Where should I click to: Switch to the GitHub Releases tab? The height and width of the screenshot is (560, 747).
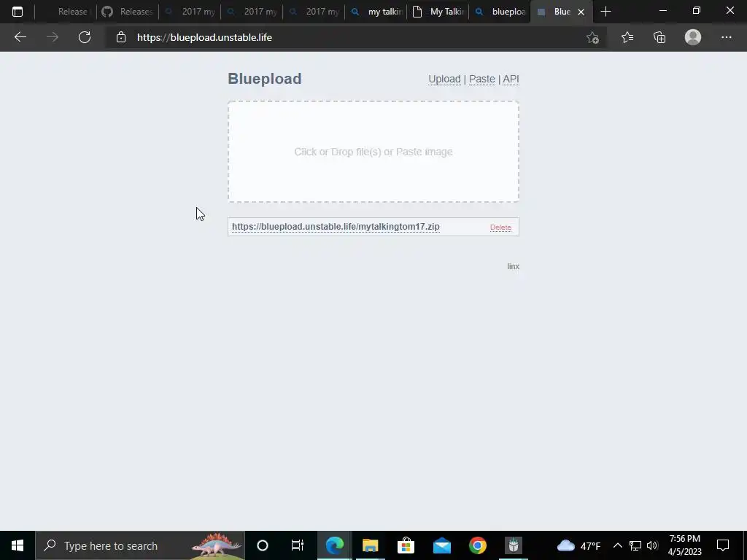pos(127,12)
